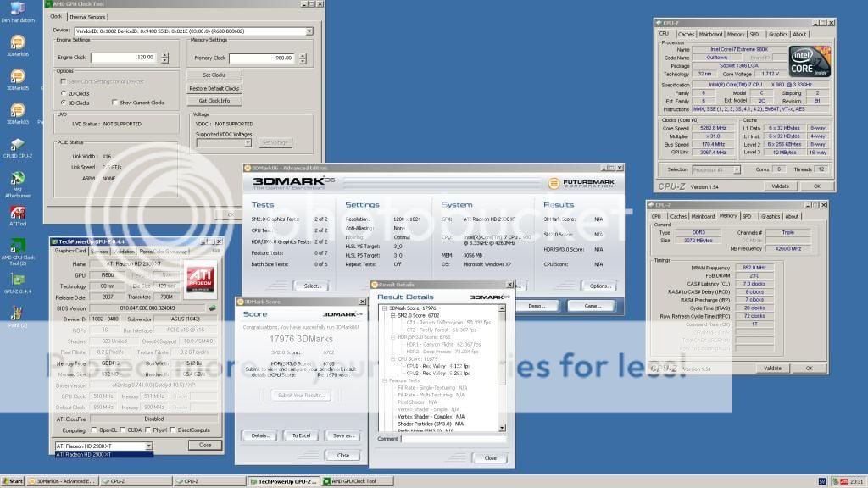This screenshot has width=868, height=488.
Task: Switch to the Thermal Sensors tab
Action: pos(87,16)
